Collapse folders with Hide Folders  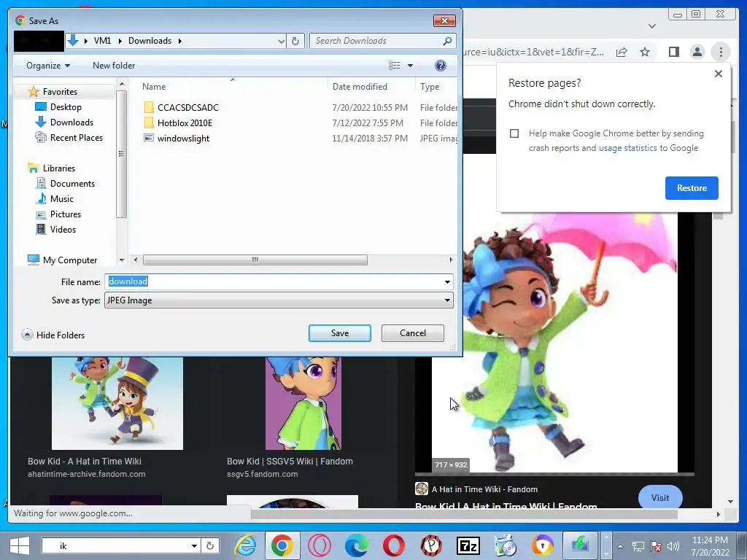click(x=53, y=335)
